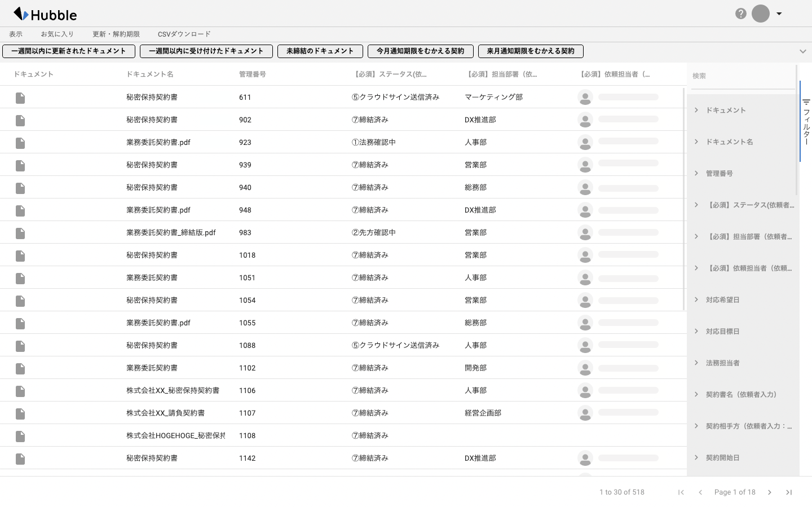Open document icon for row 1107
The width and height of the screenshot is (812, 507).
coord(20,413)
